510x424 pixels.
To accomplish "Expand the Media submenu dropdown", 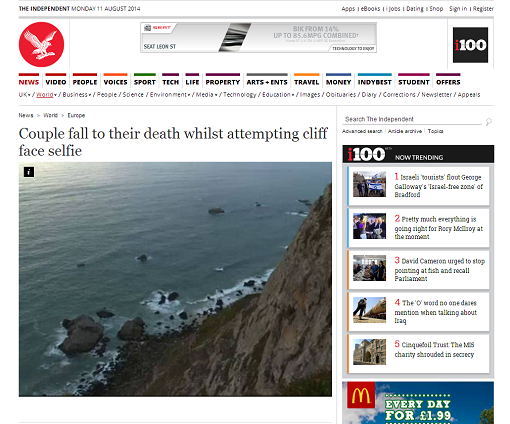I will point(216,95).
